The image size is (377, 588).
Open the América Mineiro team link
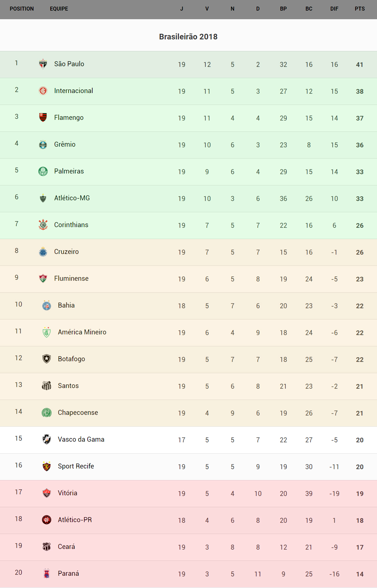coord(82,332)
